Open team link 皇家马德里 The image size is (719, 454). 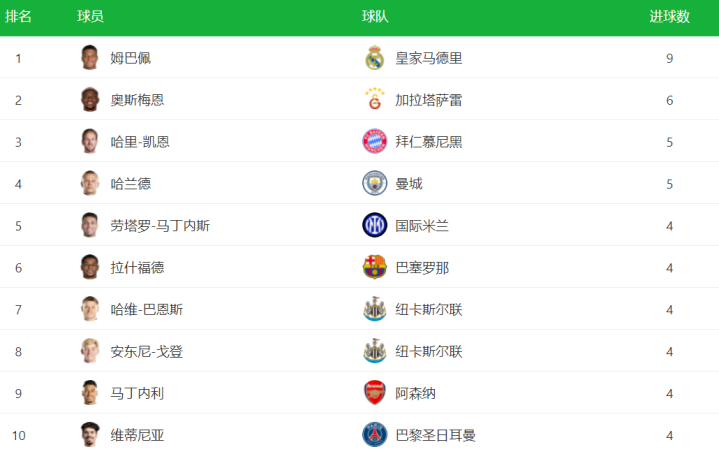point(428,58)
